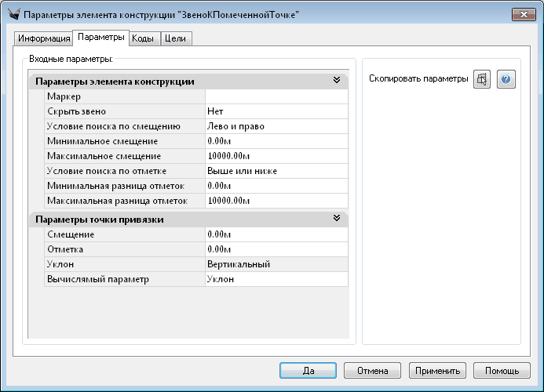Change the 'Вычисляемый параметр' value Уклон
Viewport: 544px width, 392px height.
(x=276, y=279)
